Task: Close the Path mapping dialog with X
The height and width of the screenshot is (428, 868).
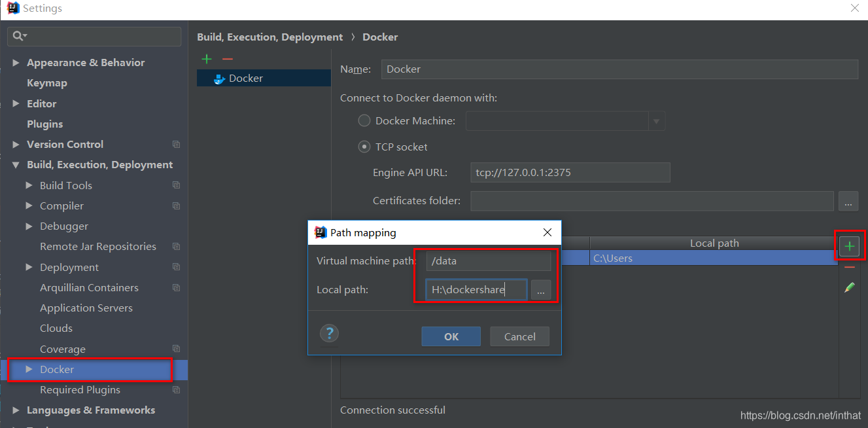Action: coord(547,232)
